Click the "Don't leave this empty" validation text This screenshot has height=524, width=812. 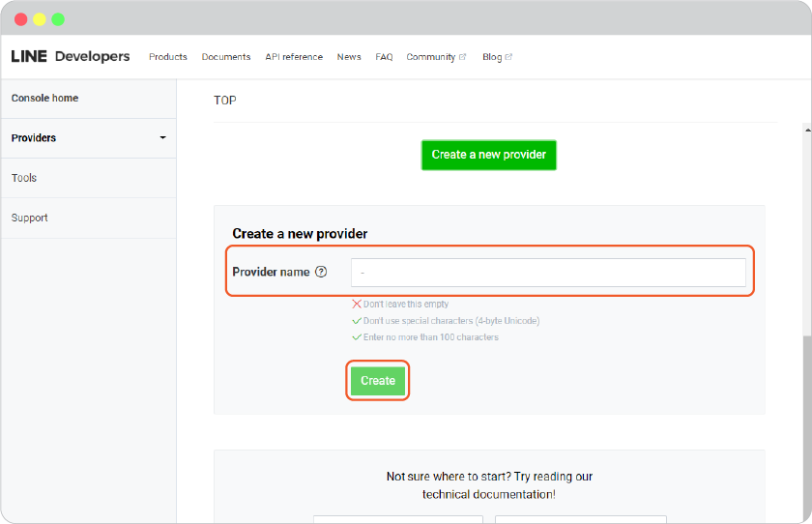405,304
